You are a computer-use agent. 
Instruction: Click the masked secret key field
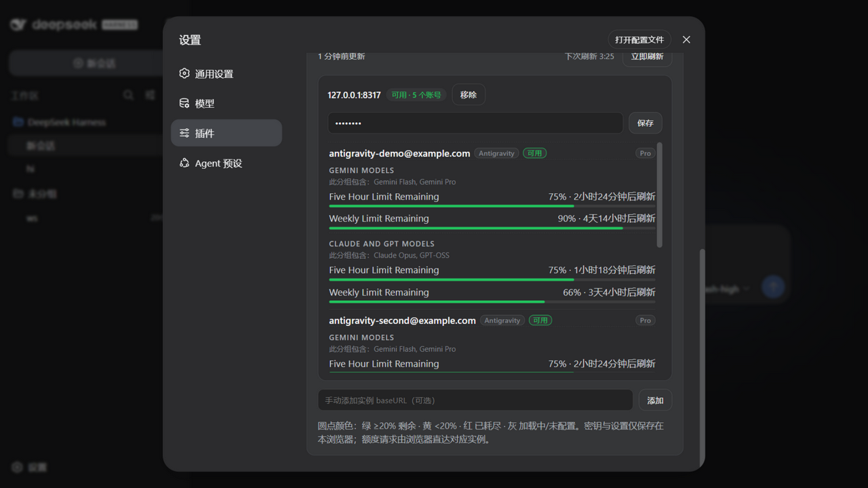pyautogui.click(x=475, y=123)
